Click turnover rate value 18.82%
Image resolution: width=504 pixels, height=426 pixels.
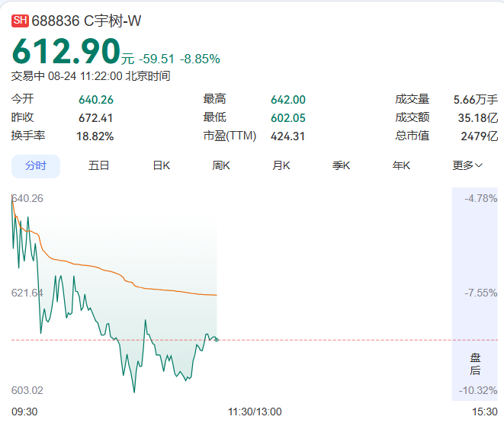[x=95, y=136]
